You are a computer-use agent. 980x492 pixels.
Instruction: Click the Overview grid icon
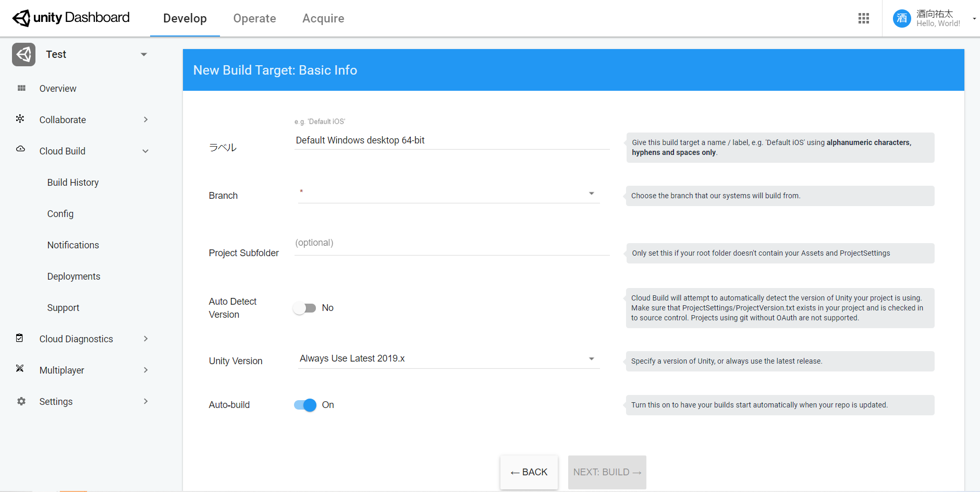click(x=21, y=88)
